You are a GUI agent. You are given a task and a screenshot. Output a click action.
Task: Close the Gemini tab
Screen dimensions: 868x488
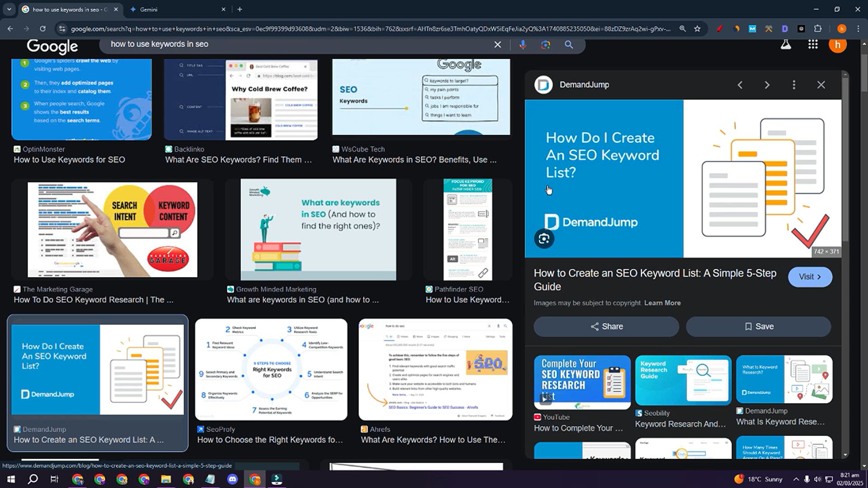[223, 9]
